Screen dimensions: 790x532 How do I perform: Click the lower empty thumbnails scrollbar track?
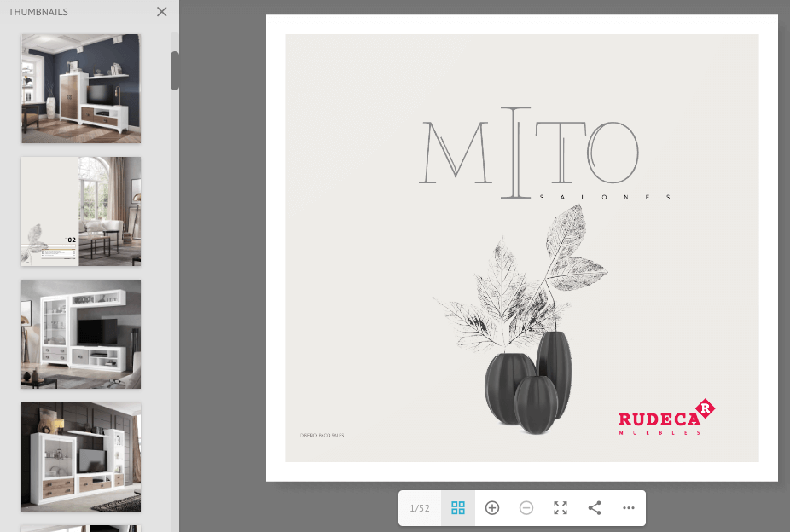click(x=175, y=341)
